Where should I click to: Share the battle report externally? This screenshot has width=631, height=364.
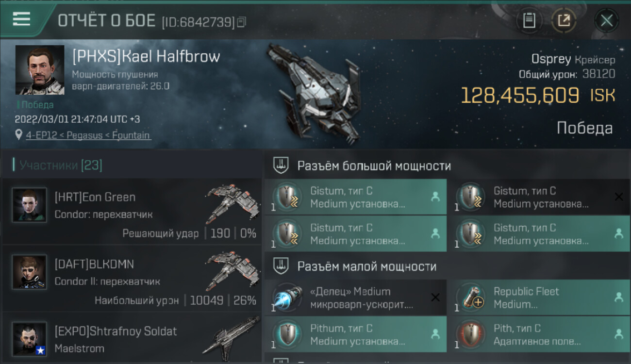coord(564,21)
